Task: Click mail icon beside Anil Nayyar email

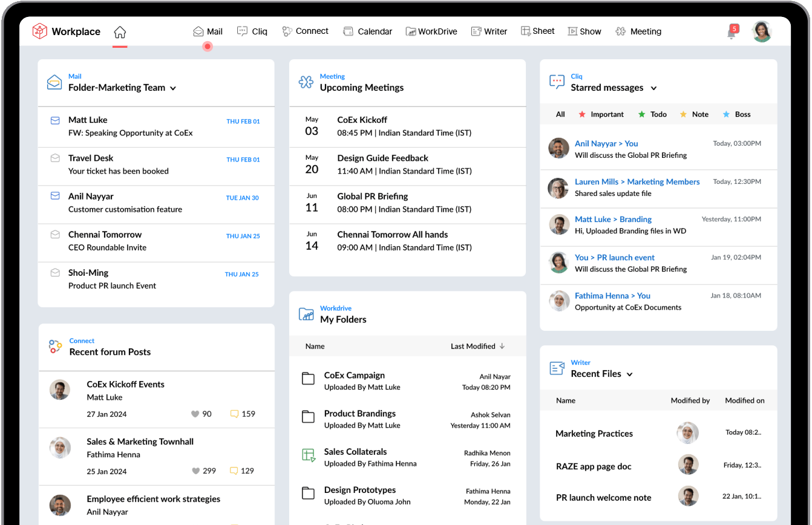Action: (x=55, y=196)
